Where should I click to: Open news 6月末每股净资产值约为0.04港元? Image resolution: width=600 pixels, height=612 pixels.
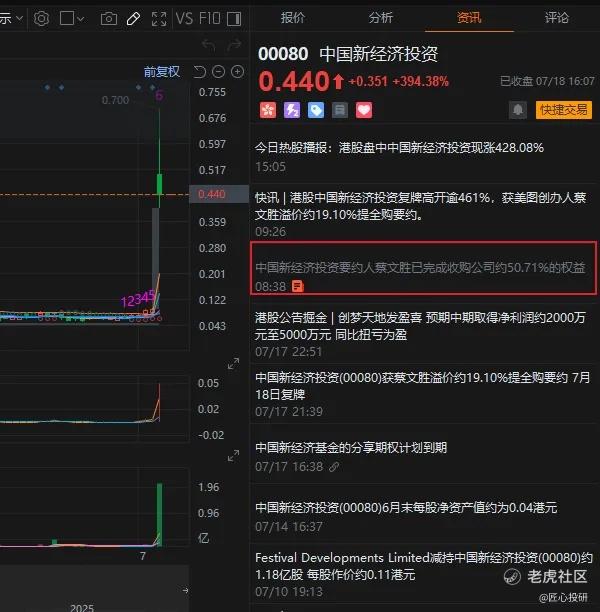406,508
